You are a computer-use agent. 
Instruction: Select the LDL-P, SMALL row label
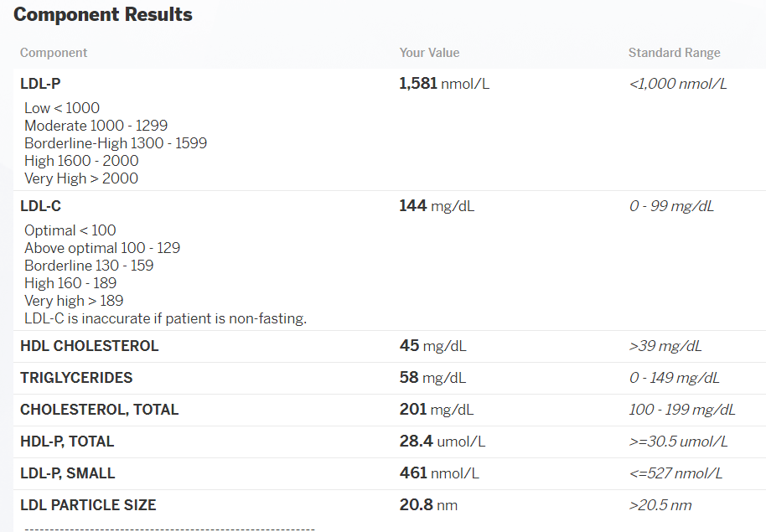tap(67, 473)
